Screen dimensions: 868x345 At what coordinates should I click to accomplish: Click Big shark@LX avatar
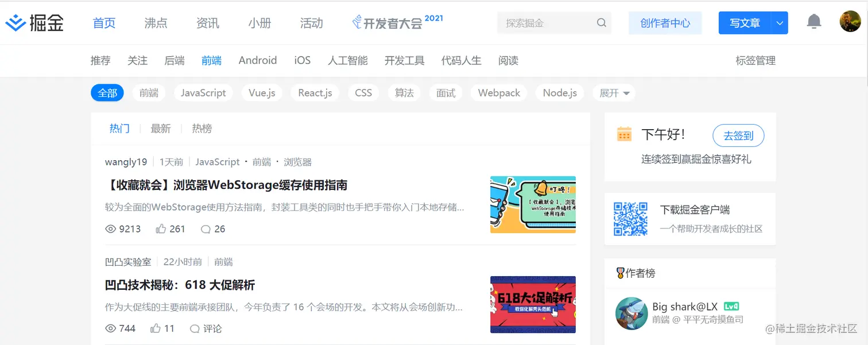[x=631, y=313]
